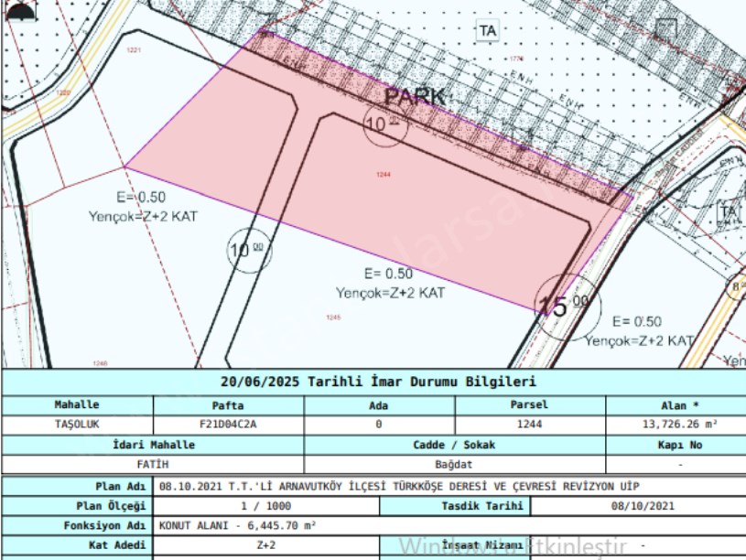Click the PARK label on the map
Screen dimensions: 746x560
(x=414, y=96)
